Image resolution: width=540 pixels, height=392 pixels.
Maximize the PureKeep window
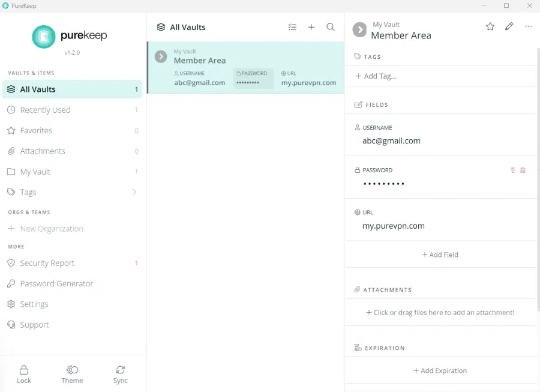[x=506, y=5]
